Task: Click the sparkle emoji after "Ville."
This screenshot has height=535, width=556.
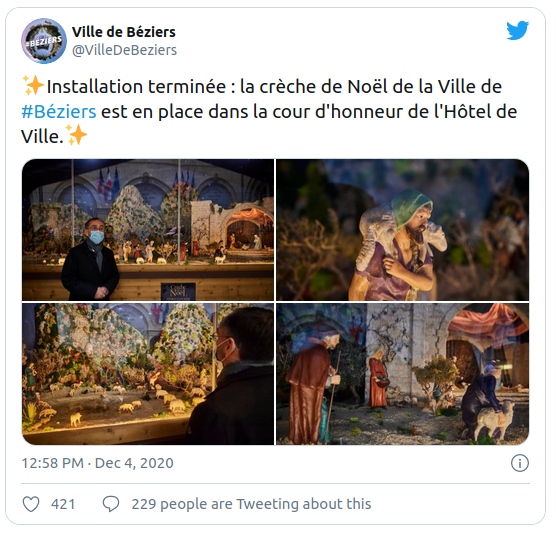Action: click(77, 135)
